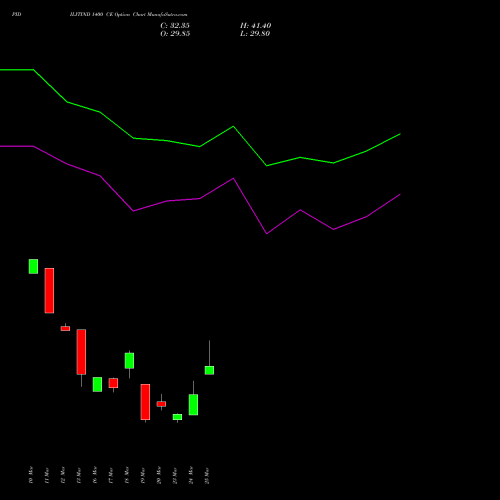Select the green candle for 24 Mar

coord(193,405)
